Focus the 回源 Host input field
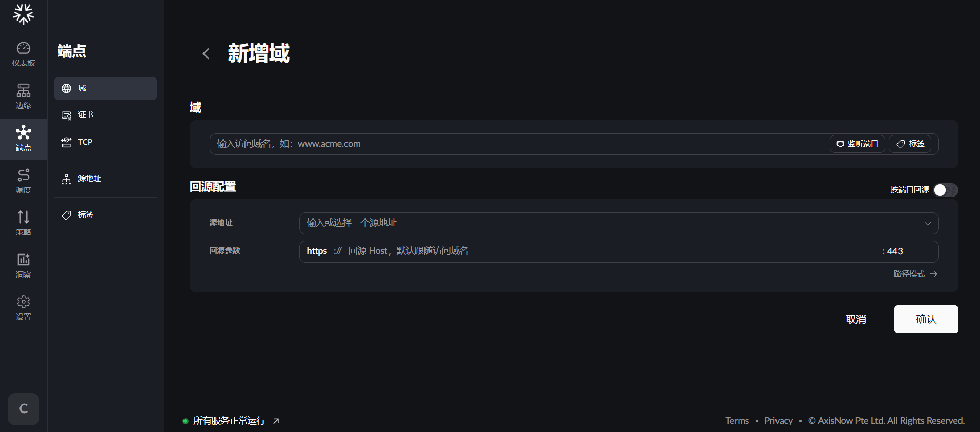980x432 pixels. click(x=612, y=251)
